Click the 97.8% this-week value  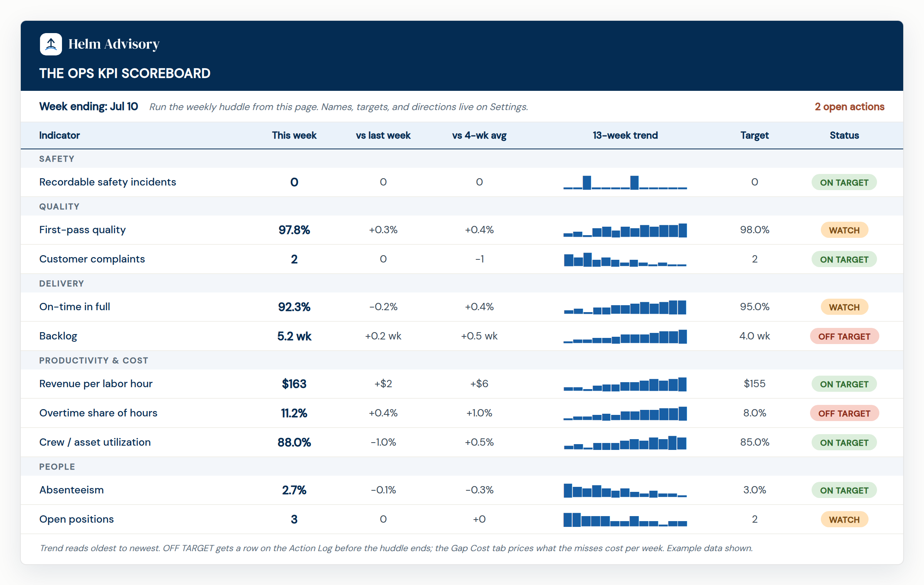coord(294,230)
